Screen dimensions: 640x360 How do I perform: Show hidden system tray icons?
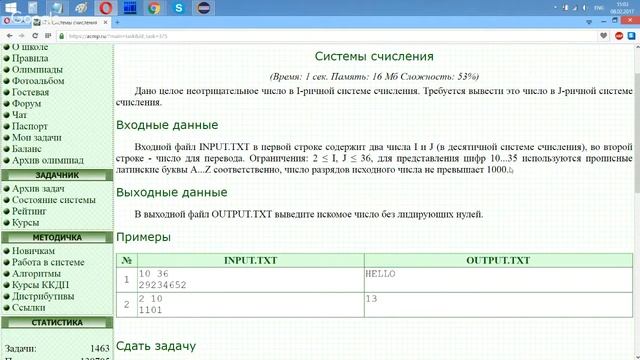[x=556, y=8]
